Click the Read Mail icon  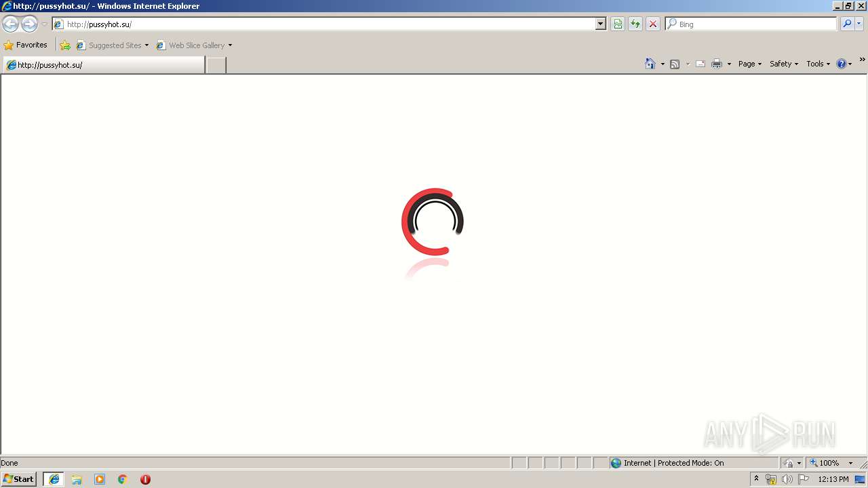coord(701,64)
